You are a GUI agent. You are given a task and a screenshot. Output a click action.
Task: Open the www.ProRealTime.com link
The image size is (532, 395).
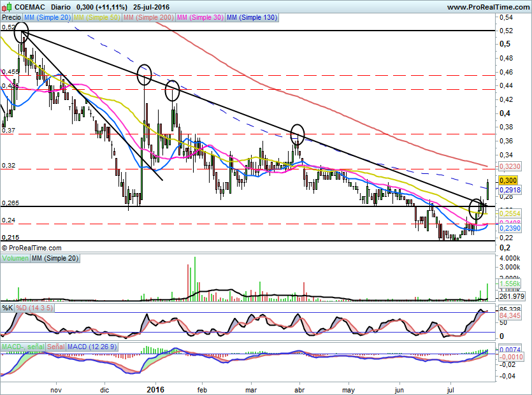(488, 7)
